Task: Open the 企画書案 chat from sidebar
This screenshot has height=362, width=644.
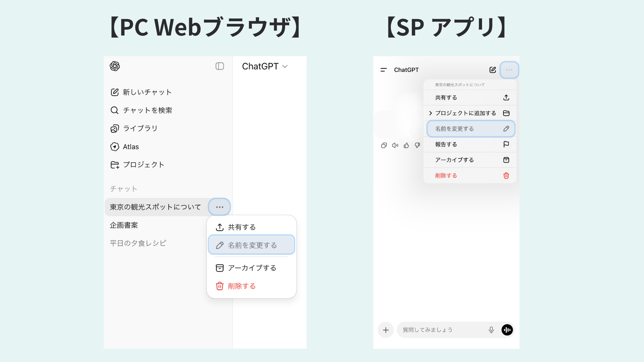Action: 123,225
